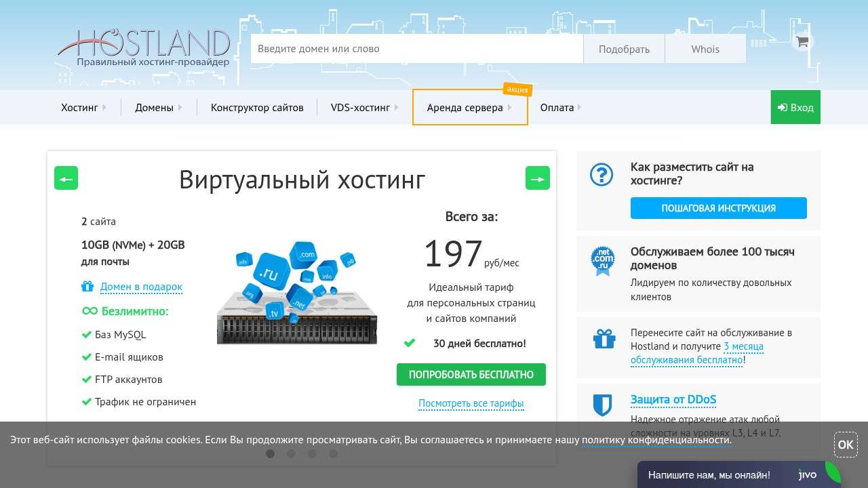Select the third slider pagination dot

(x=312, y=453)
